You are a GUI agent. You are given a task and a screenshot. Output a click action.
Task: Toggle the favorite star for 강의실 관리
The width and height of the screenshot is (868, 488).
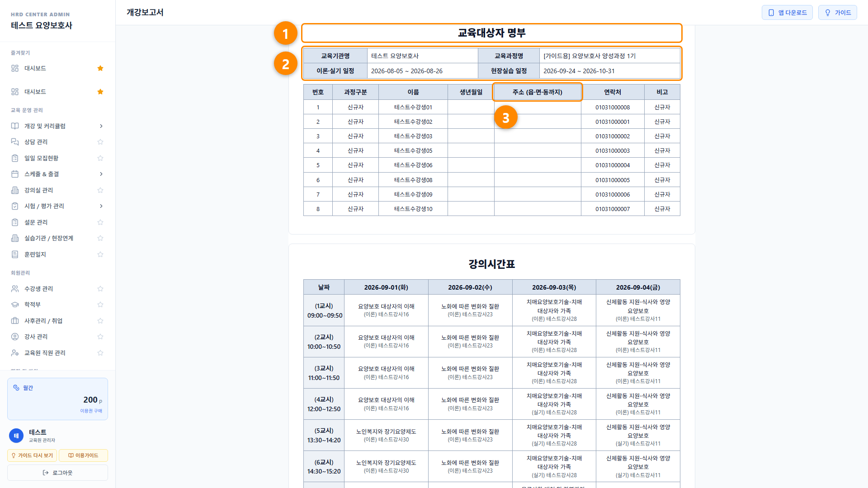[100, 190]
